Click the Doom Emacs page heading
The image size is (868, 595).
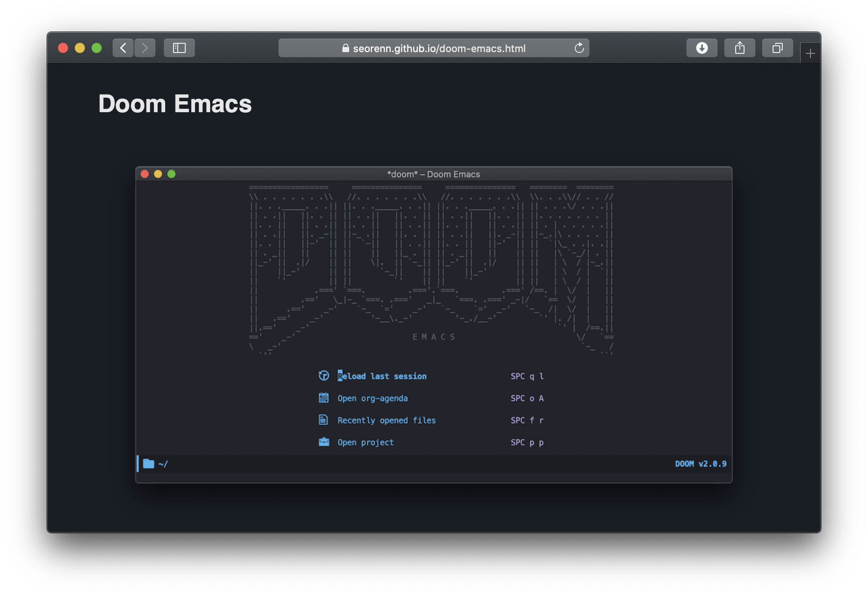pos(175,104)
